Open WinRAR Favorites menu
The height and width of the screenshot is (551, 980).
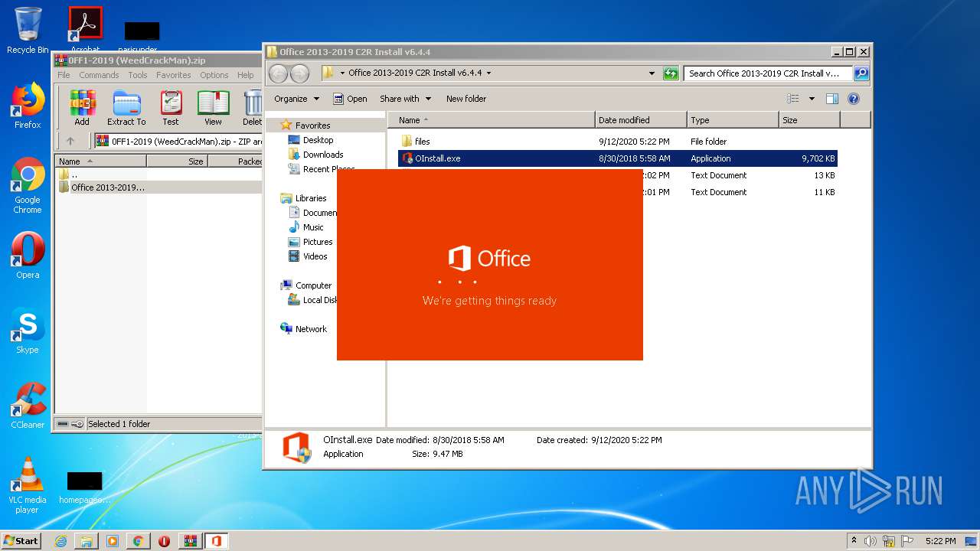pyautogui.click(x=174, y=75)
